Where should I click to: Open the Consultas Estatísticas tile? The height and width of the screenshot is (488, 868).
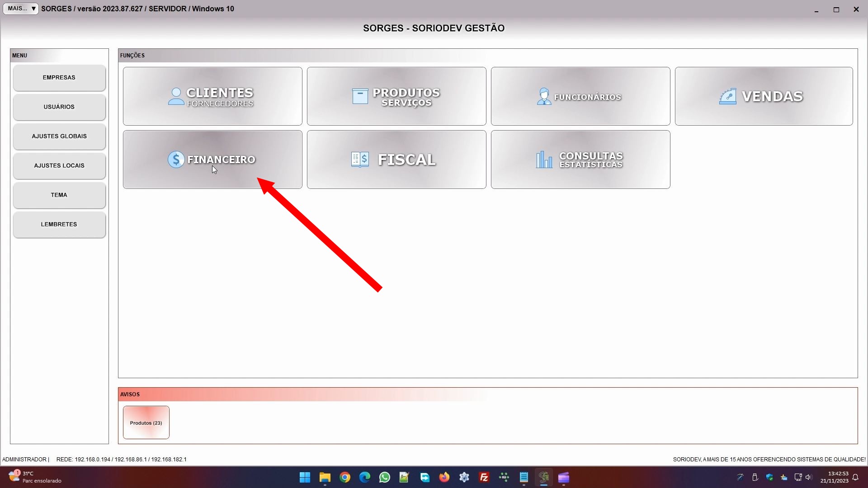(580, 160)
